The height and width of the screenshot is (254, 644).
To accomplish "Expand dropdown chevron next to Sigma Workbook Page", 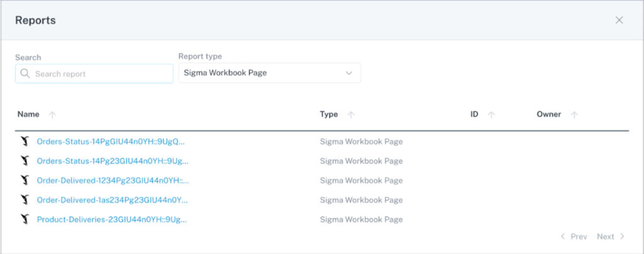I will (349, 73).
